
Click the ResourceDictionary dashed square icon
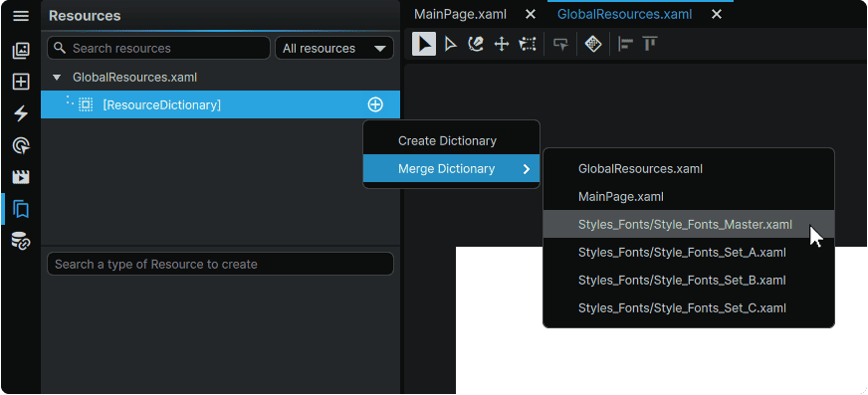(86, 104)
